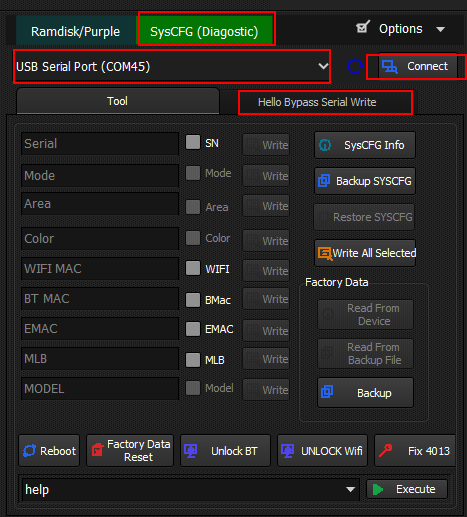Expand the help command dropdown arrow
The width and height of the screenshot is (467, 517).
pyautogui.click(x=350, y=489)
